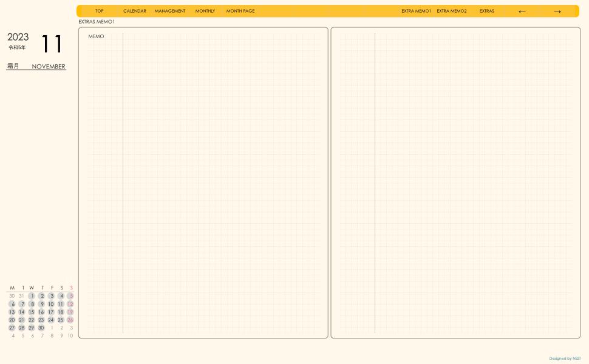This screenshot has height=364, width=589.
Task: Select circled date 8 in mini calendar
Action: [32, 304]
